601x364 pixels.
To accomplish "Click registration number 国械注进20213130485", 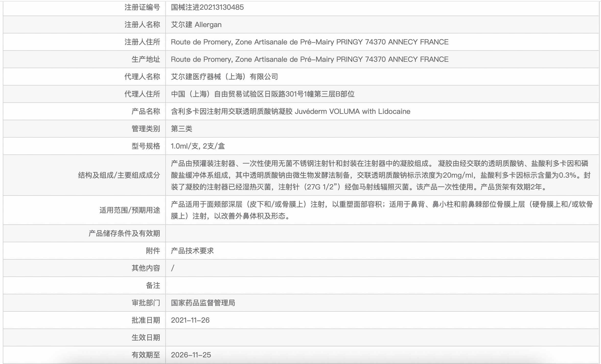I will click(207, 7).
